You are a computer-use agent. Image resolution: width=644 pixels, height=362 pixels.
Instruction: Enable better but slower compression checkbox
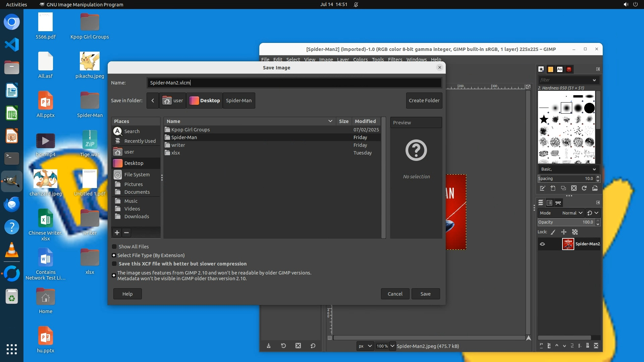[114, 264]
